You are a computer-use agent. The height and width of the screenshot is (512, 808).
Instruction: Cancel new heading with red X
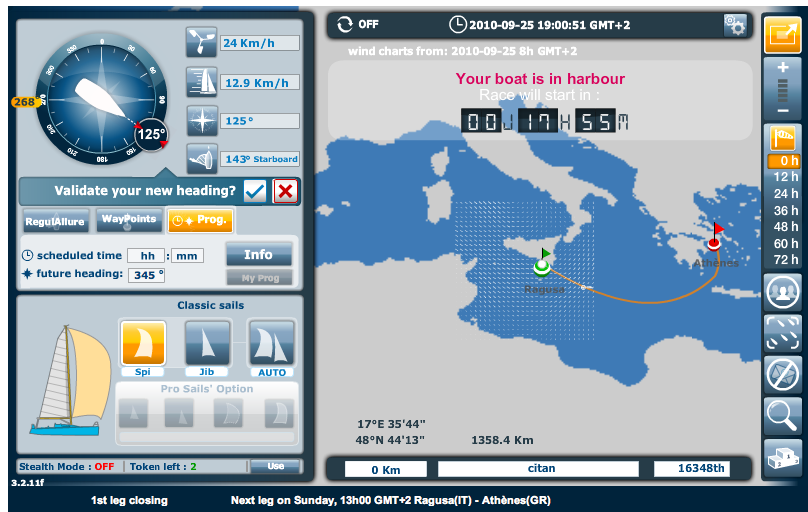point(285,190)
